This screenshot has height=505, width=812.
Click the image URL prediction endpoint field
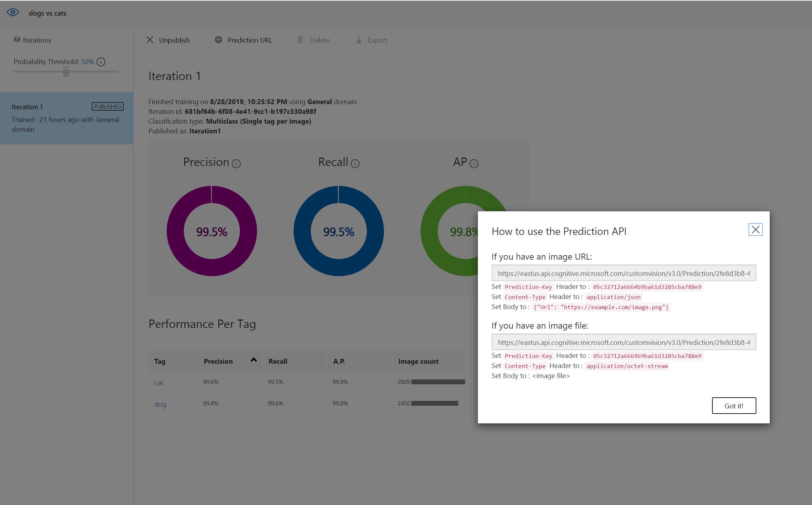tap(623, 273)
